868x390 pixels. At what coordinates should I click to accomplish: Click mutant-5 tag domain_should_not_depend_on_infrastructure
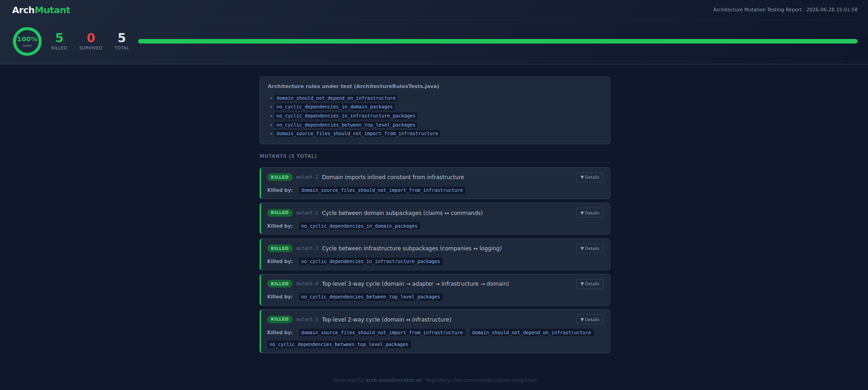[531, 333]
